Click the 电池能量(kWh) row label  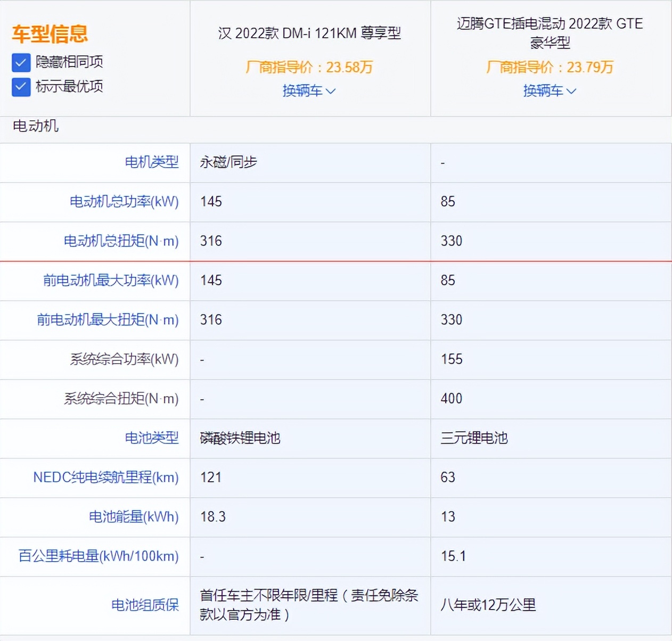point(133,516)
